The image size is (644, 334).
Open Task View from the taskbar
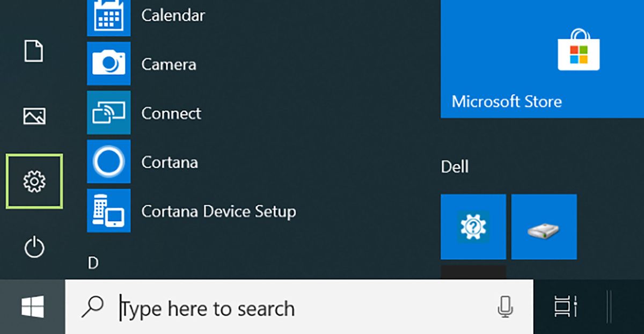(x=566, y=308)
